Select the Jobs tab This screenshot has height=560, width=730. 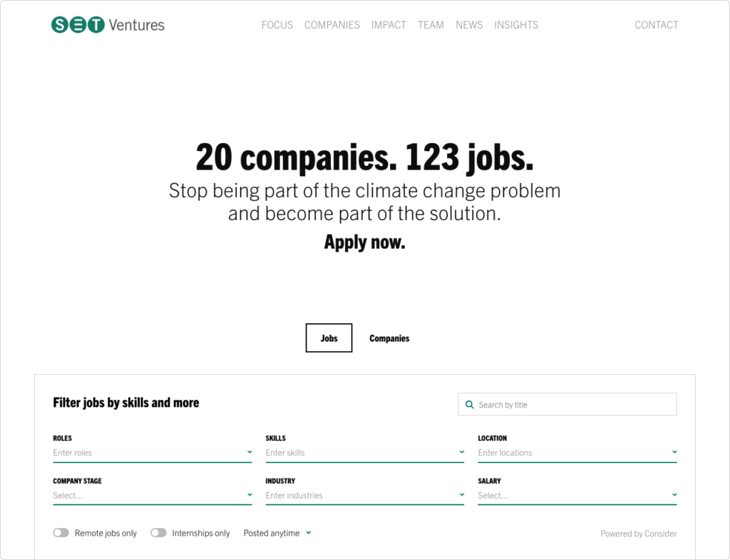click(x=329, y=338)
